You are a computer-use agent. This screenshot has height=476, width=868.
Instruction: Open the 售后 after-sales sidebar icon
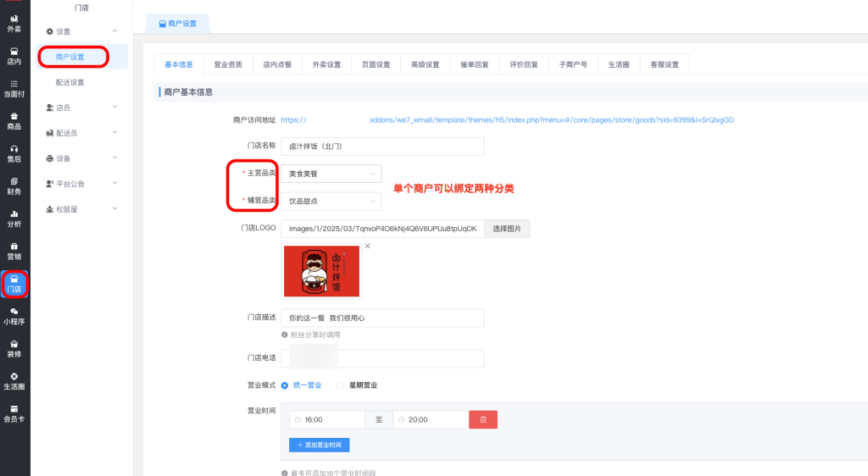tap(14, 153)
